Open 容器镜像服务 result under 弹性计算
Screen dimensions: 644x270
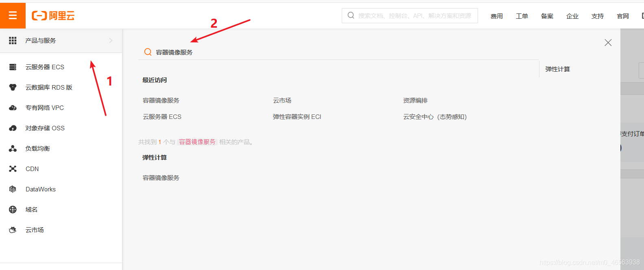click(x=161, y=178)
